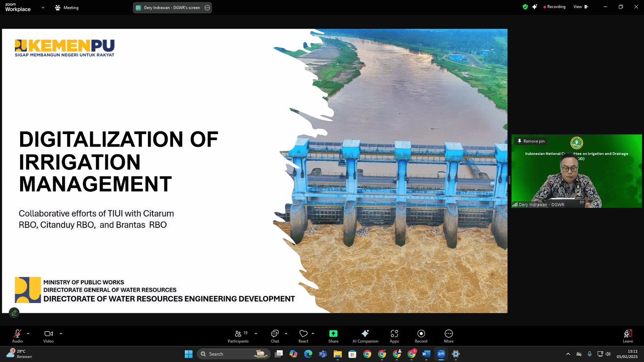Open the AI Companion panel
Viewport: 644px width, 362px height.
click(365, 336)
